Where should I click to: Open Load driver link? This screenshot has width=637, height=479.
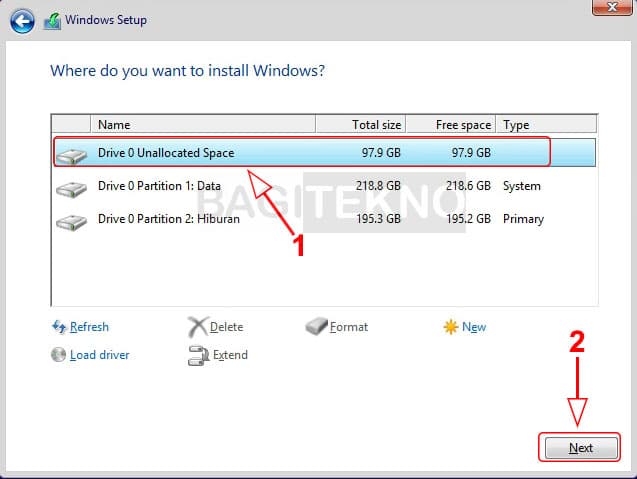point(100,355)
